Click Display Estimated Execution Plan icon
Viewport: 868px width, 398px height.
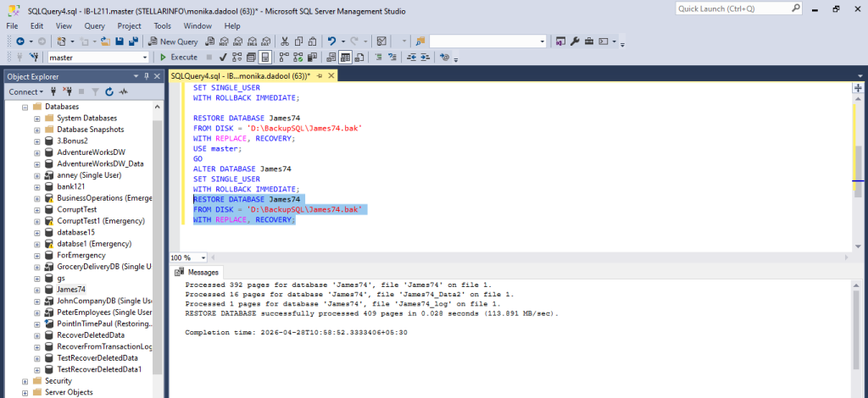(x=237, y=57)
